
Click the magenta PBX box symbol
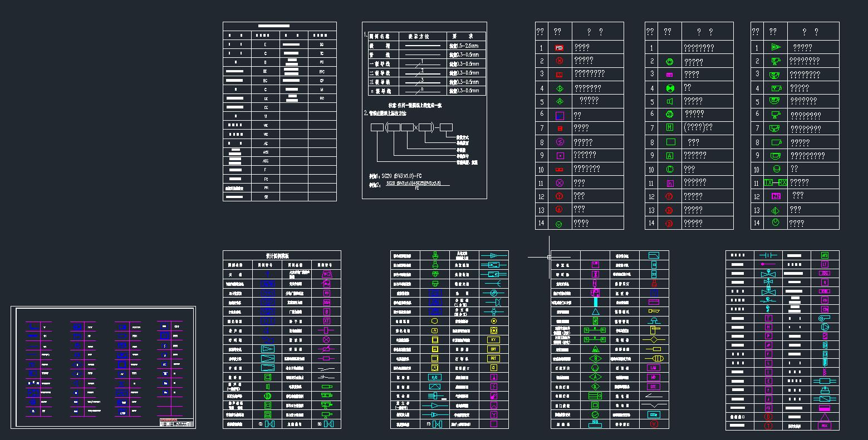[825, 426]
